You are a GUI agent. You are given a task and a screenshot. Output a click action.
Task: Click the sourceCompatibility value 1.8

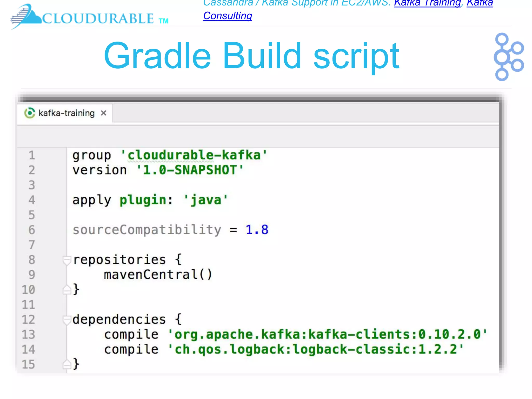click(x=257, y=230)
